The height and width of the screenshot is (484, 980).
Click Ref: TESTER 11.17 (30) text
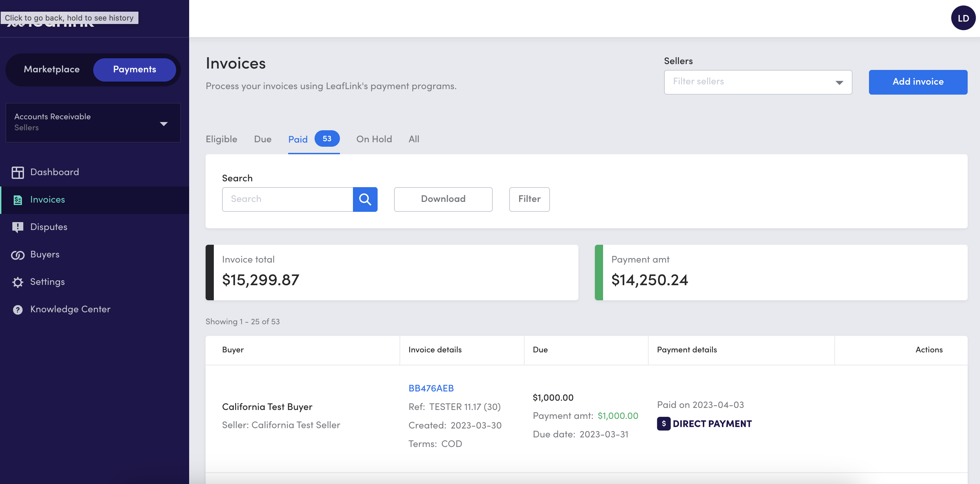454,407
